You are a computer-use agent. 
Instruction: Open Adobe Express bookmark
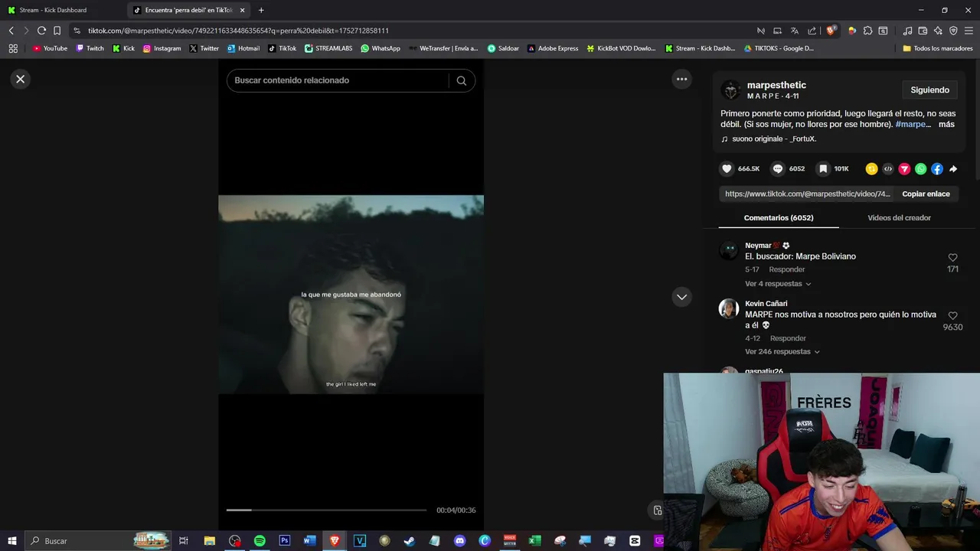pyautogui.click(x=553, y=48)
